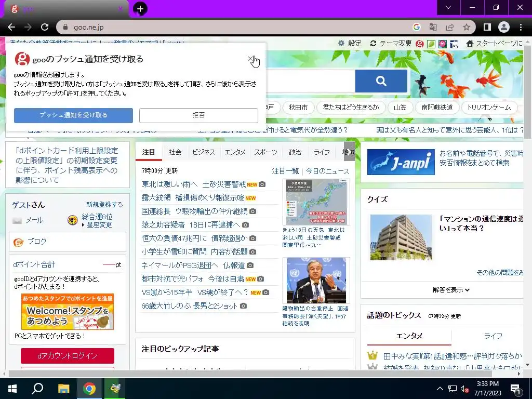Open the browser side panel icon
Screen dimensions: 532x399
pos(487,27)
